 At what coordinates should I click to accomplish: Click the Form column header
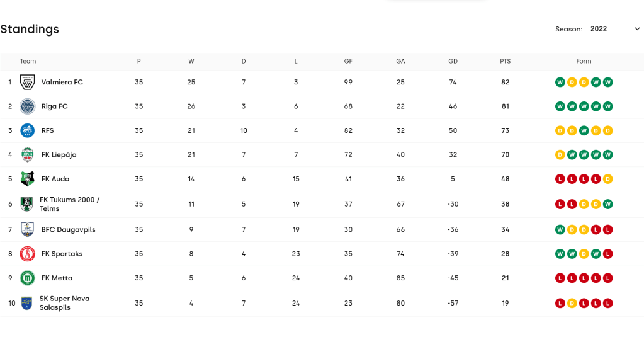click(584, 62)
